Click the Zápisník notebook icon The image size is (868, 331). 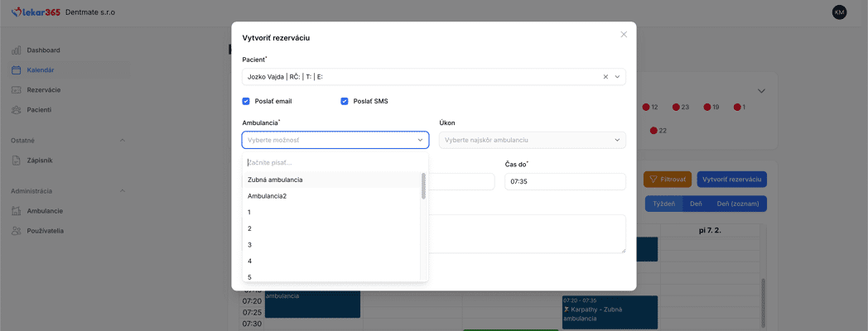coord(17,161)
